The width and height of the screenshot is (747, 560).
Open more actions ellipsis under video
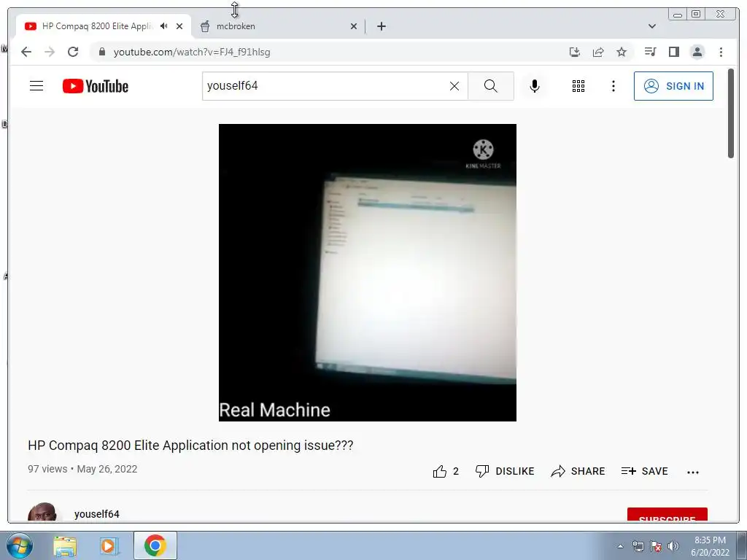[693, 472]
